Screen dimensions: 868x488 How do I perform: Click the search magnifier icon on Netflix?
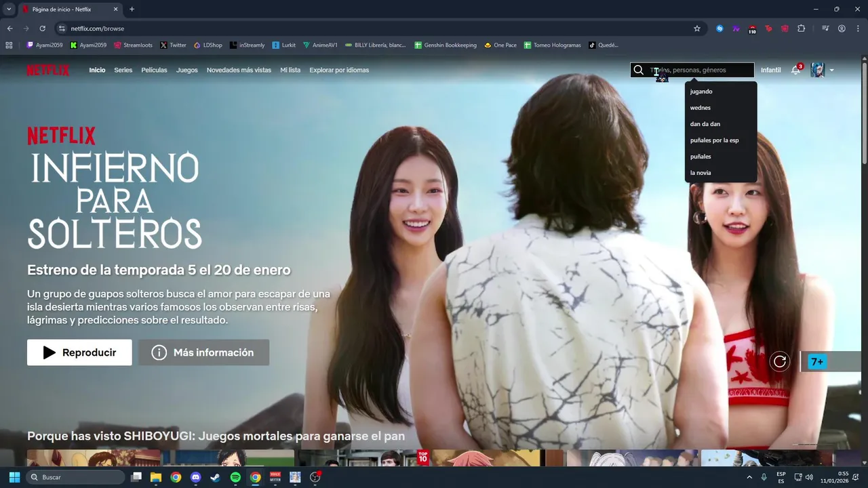(638, 70)
